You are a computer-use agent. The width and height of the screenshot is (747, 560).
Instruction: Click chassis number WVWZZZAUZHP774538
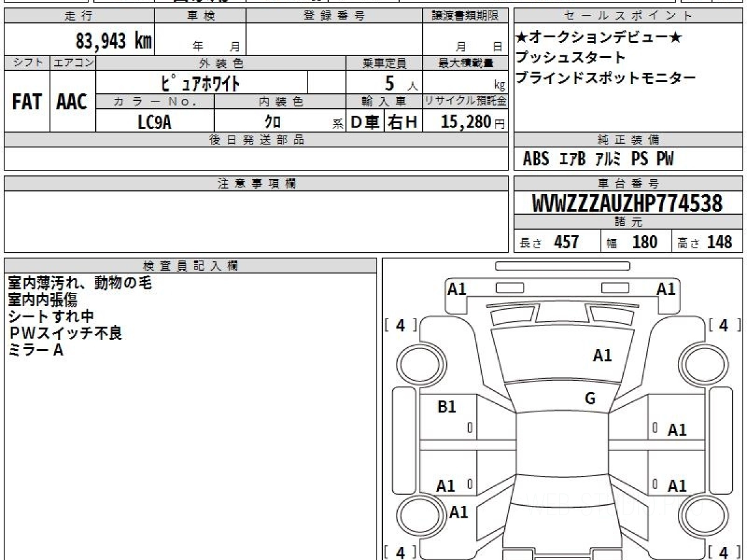tap(627, 203)
